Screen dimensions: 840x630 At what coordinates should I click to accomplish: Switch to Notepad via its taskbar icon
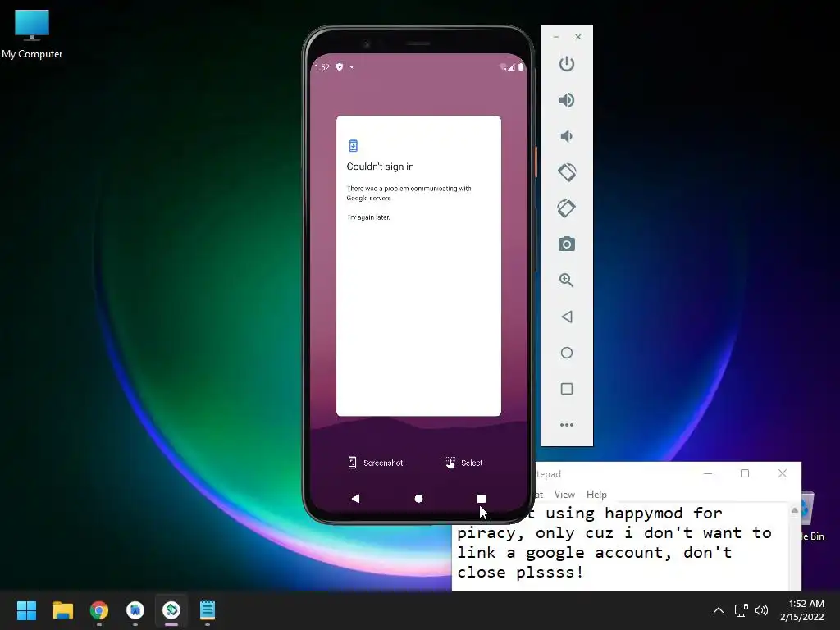208,610
